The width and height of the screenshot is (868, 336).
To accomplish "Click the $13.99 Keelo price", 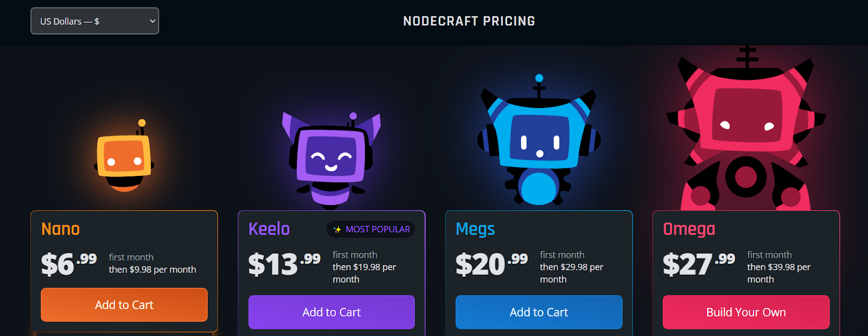I will 284,264.
